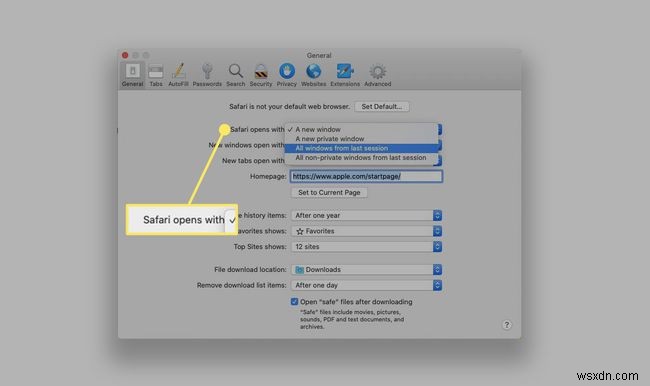
Task: Open the Extensions preferences pane
Action: tap(345, 75)
